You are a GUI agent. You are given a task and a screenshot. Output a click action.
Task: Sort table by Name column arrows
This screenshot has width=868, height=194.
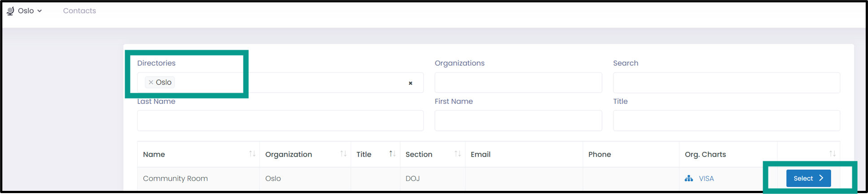click(252, 154)
